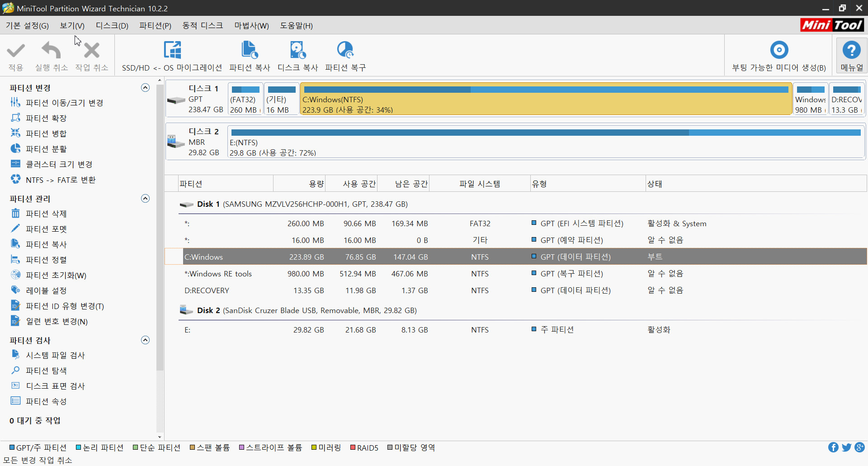Open the 동적 디스크 menu
Image resolution: width=868 pixels, height=466 pixels.
[203, 25]
